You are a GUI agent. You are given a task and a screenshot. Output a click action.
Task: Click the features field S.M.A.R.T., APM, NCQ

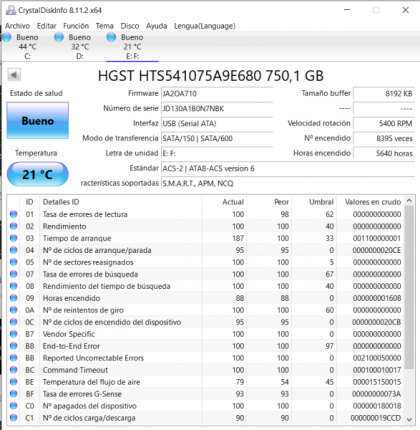(x=288, y=183)
